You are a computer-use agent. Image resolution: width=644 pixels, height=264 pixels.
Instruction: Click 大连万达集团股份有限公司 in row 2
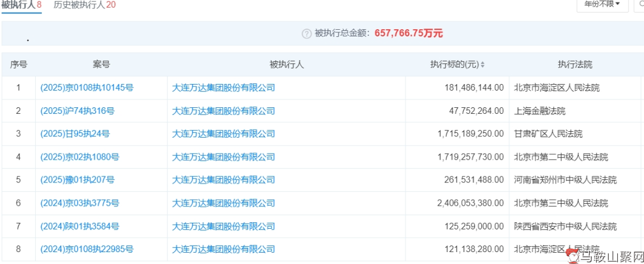(x=223, y=111)
